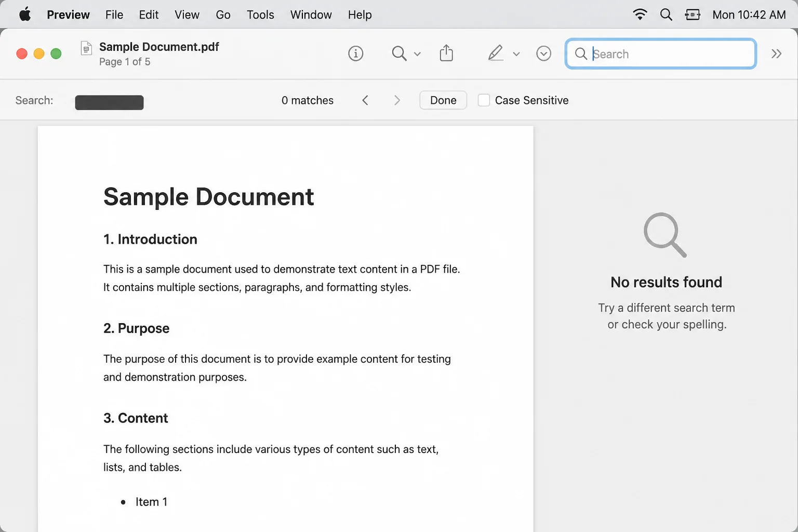
Task: Open the Help menu
Action: pyautogui.click(x=360, y=15)
